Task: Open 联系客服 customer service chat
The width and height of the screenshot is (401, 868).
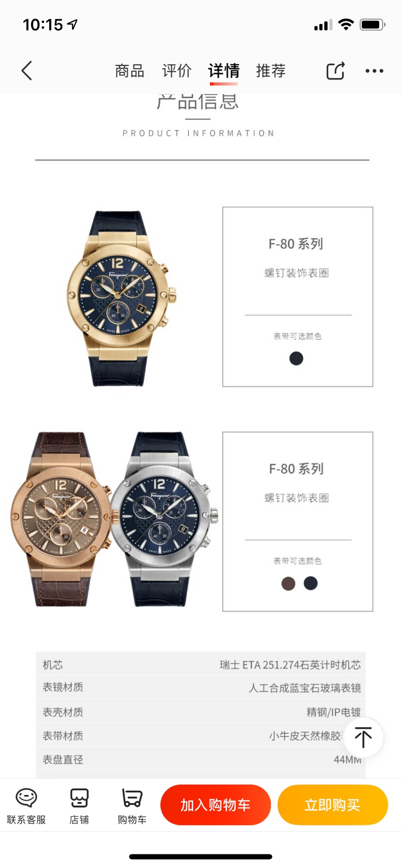Action: (26, 807)
